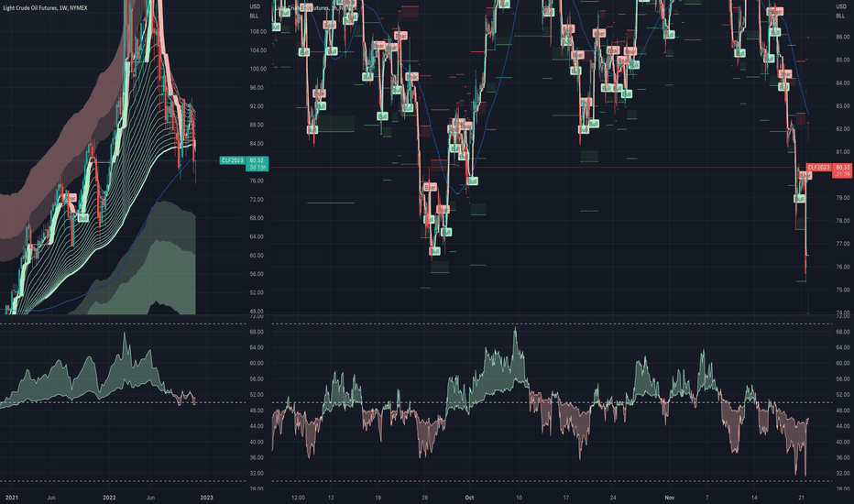The image size is (854, 504).
Task: Click the 81.00 price axis value
Action: [x=843, y=152]
